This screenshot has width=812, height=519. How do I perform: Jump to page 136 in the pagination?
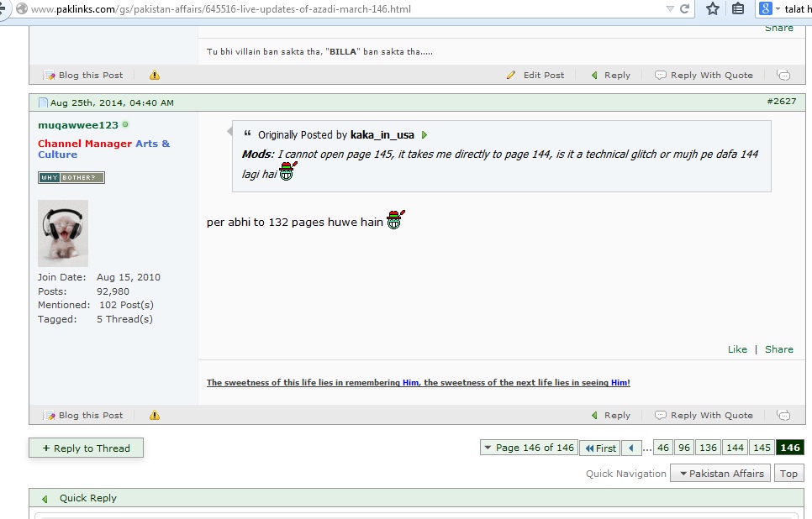(708, 448)
